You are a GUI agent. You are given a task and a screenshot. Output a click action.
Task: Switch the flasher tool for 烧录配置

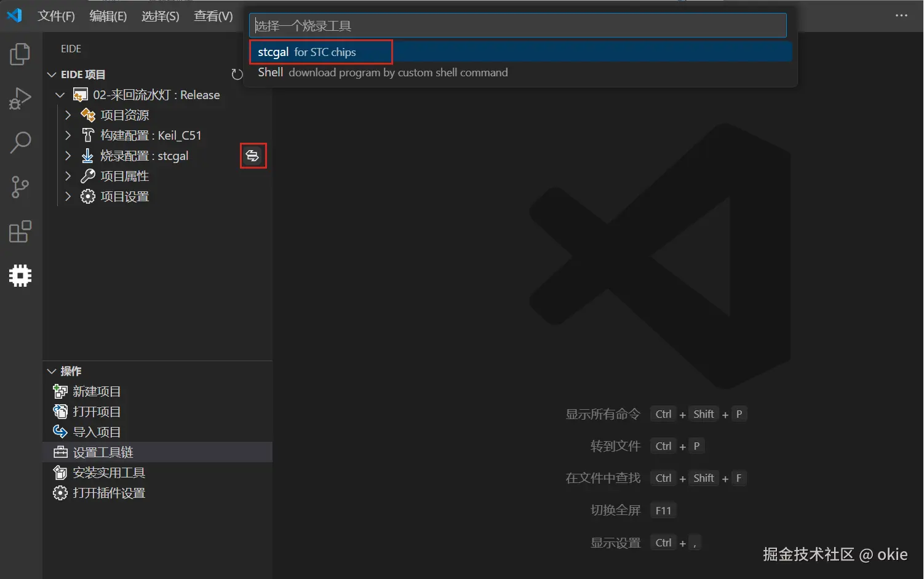253,156
